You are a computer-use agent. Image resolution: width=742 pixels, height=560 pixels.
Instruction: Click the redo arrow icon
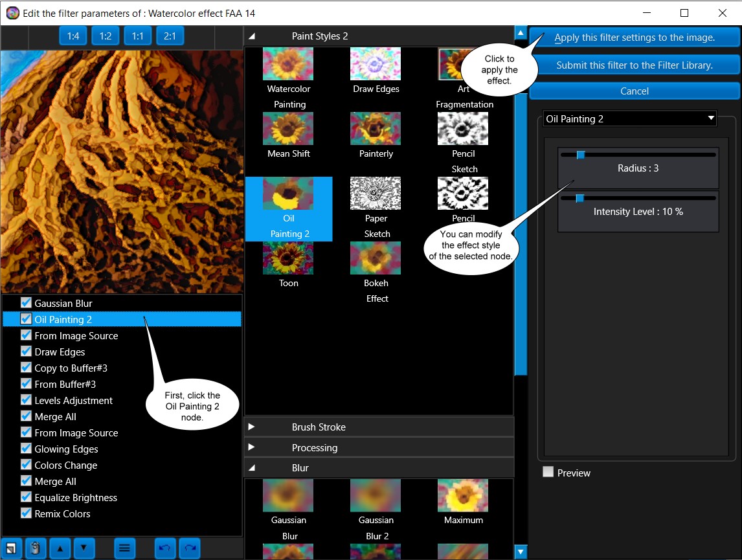190,548
